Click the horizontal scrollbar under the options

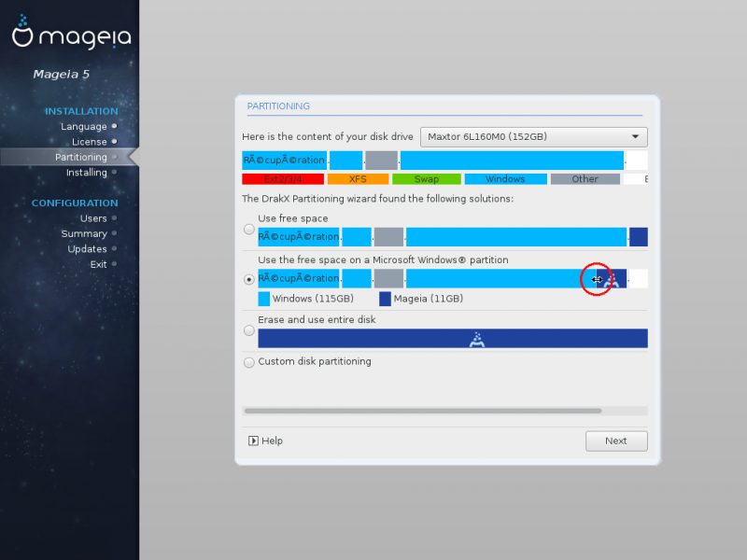tap(422, 410)
